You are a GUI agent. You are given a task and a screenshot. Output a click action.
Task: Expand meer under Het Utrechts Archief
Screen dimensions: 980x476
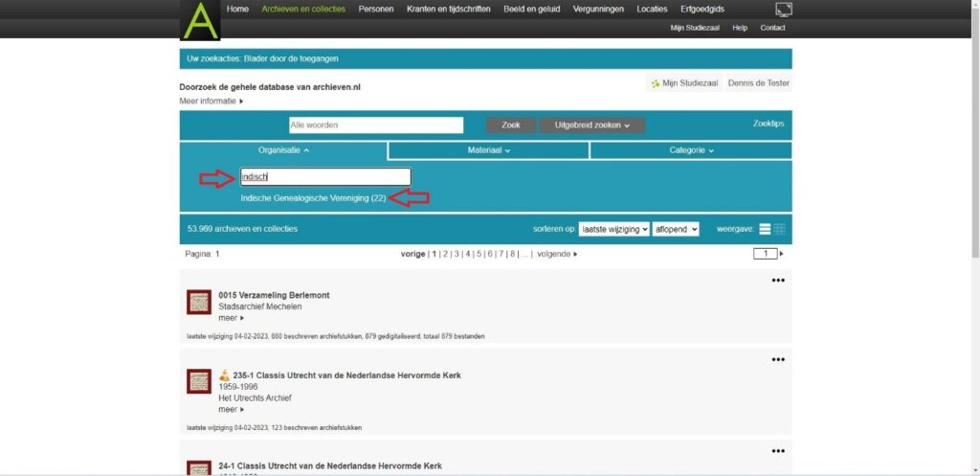pos(231,410)
